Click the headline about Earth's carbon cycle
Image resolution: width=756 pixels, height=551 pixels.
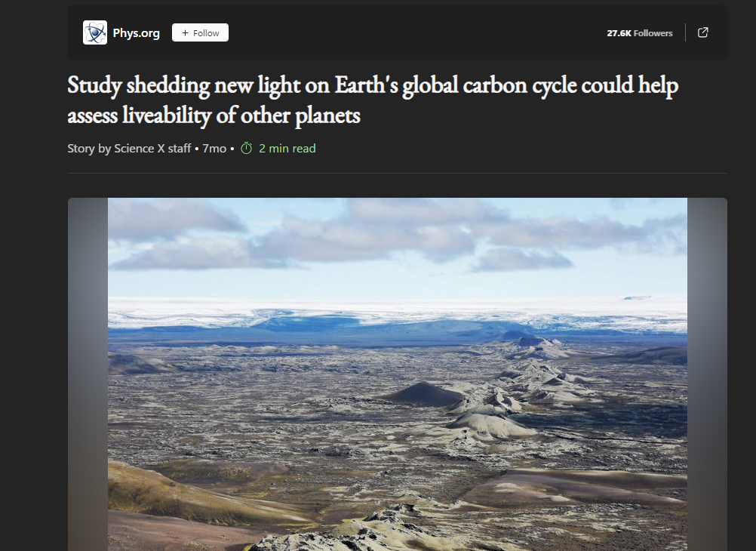click(x=373, y=100)
